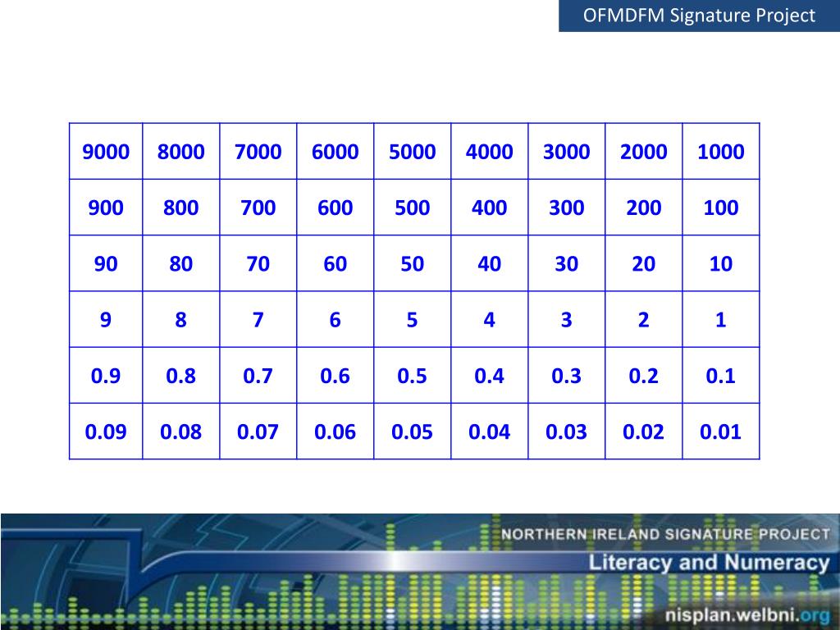
Task: Click the 9000 table cell
Action: coord(106,152)
